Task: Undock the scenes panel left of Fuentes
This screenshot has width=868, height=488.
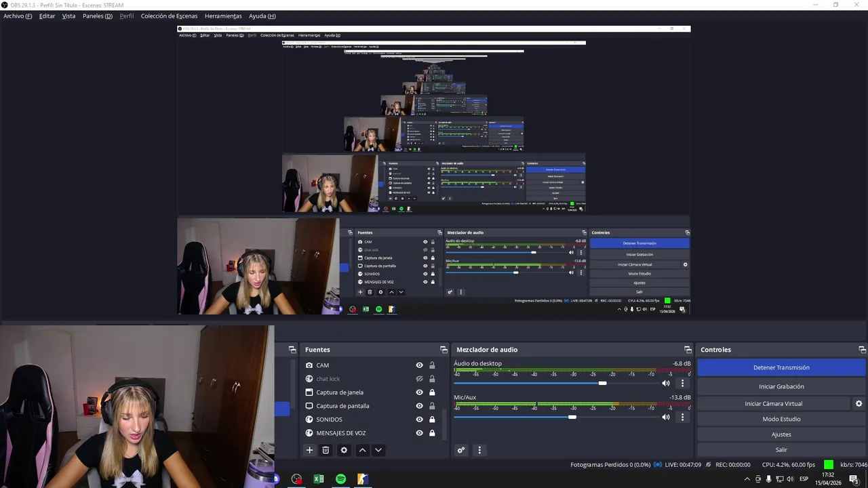Action: tap(292, 350)
